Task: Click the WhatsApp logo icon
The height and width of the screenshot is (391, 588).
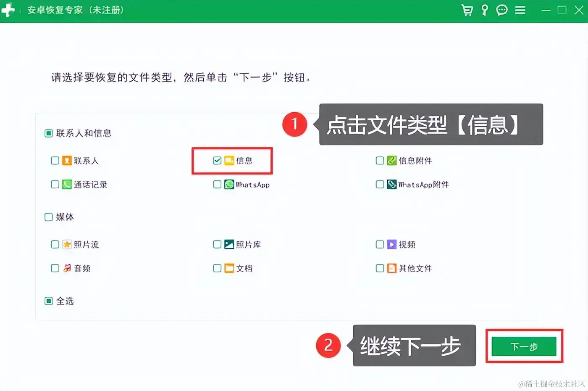Action: pos(229,185)
